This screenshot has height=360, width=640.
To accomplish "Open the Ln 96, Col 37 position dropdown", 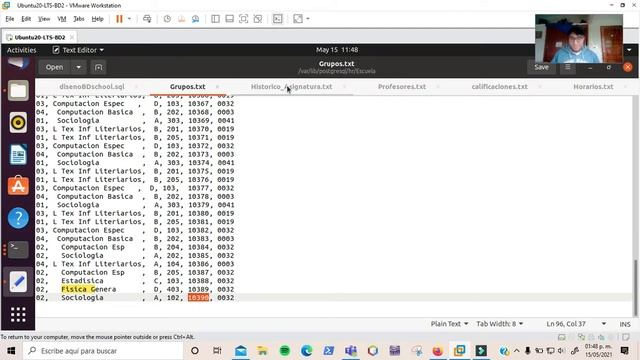I will coord(576,324).
